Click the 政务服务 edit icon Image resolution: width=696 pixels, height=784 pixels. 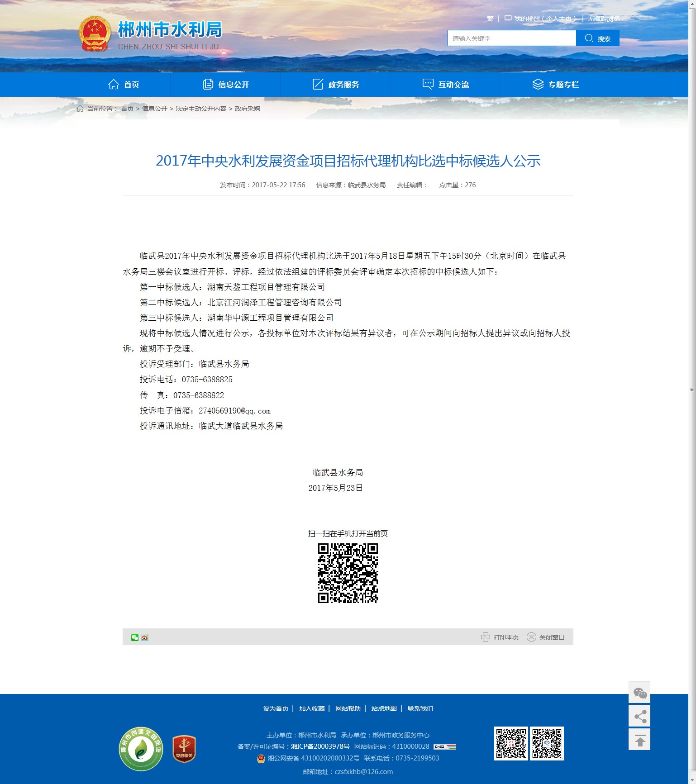(318, 84)
